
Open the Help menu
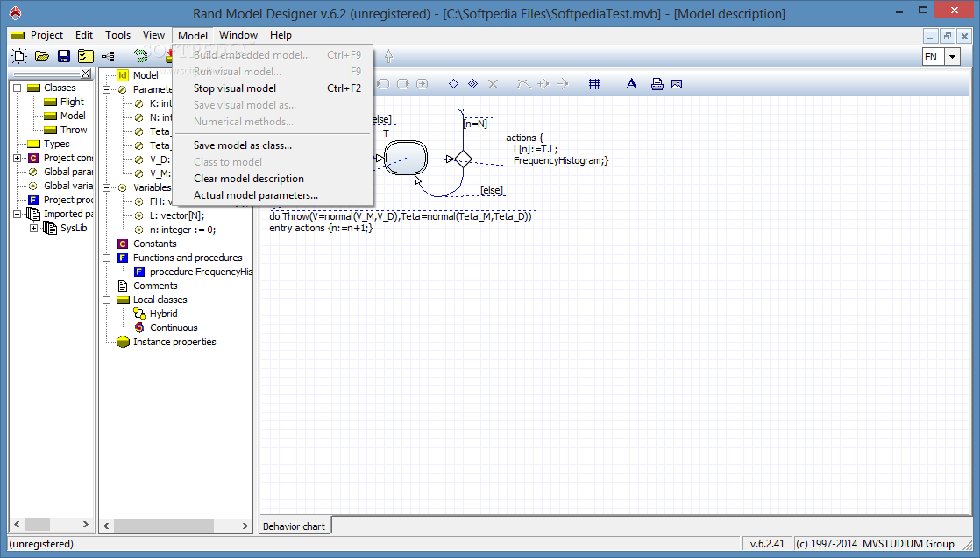click(281, 35)
